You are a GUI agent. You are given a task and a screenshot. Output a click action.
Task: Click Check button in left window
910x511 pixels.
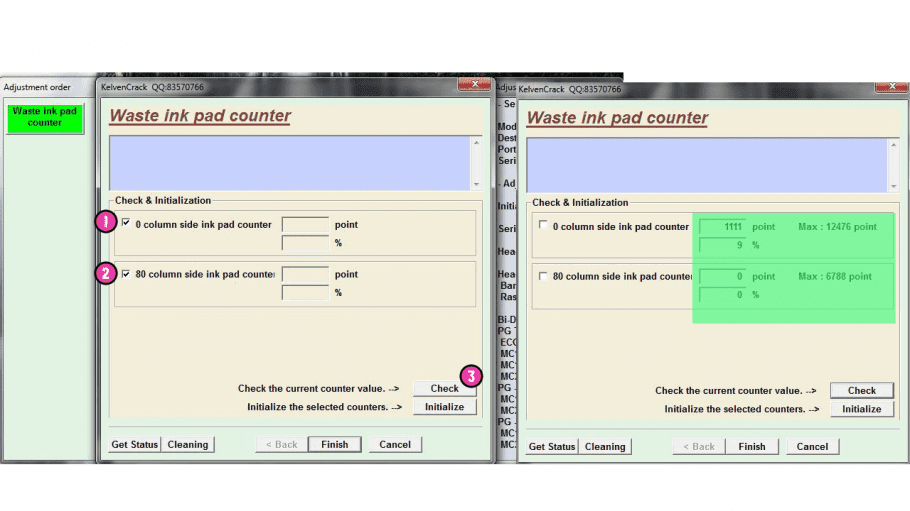tap(444, 388)
